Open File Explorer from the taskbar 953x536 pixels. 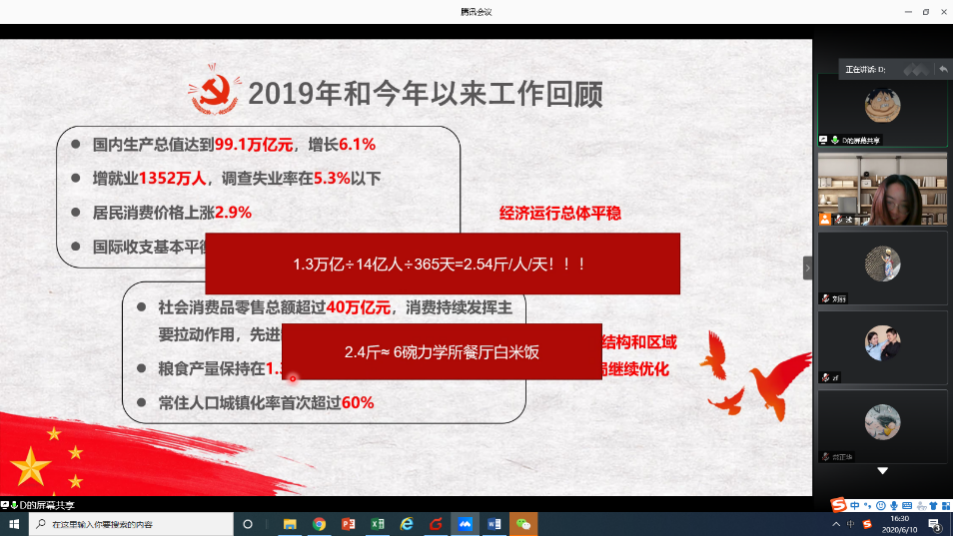pos(290,524)
